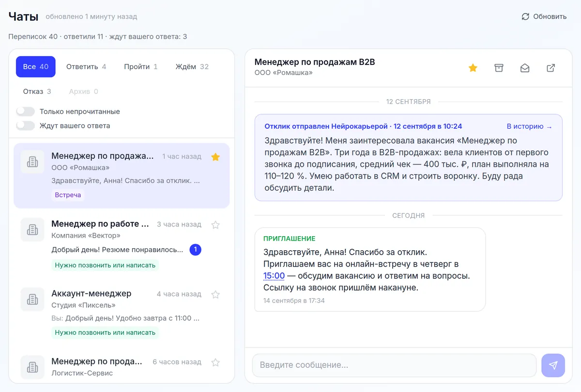Image resolution: width=581 pixels, height=392 pixels.
Task: Click the unread badge 1 on the Вектор chat
Action: coord(195,250)
